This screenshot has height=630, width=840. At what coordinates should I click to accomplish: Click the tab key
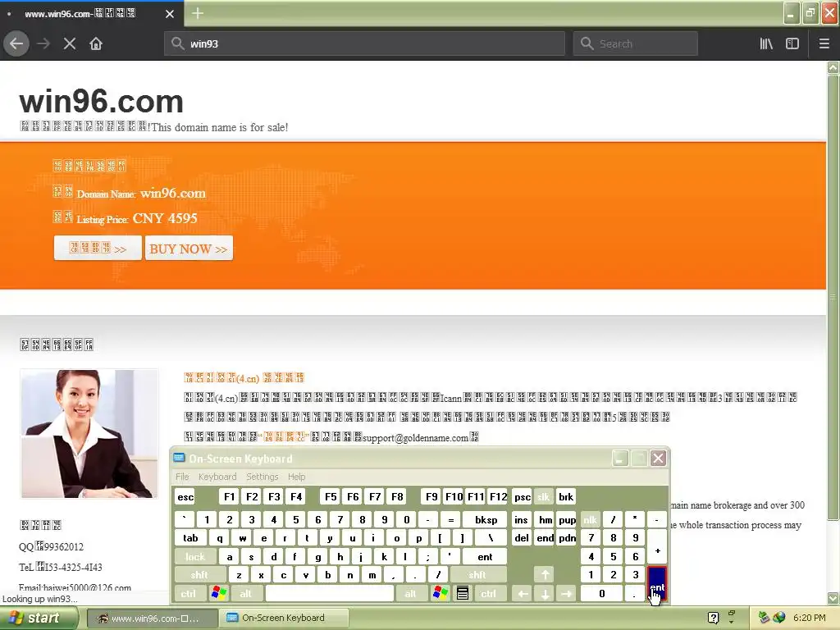190,538
